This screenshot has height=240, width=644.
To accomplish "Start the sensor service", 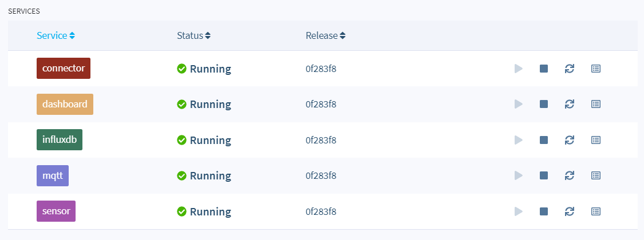I will pyautogui.click(x=518, y=211).
